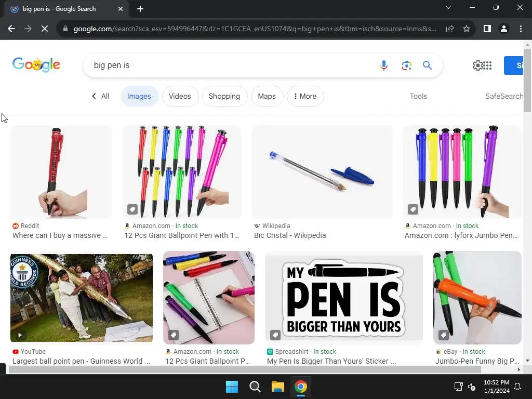The image size is (532, 399).
Task: Open 'Where can I buy a massive' link
Action: (60, 235)
